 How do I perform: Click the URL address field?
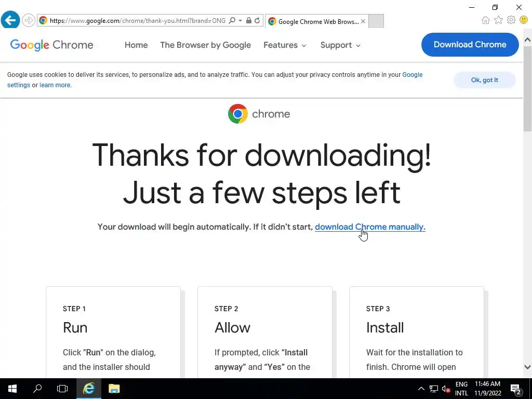tap(137, 21)
